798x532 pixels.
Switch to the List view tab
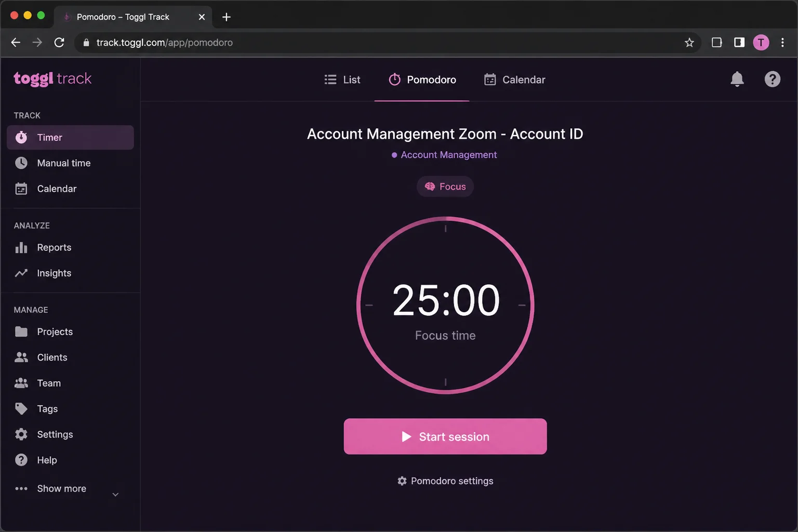point(342,79)
